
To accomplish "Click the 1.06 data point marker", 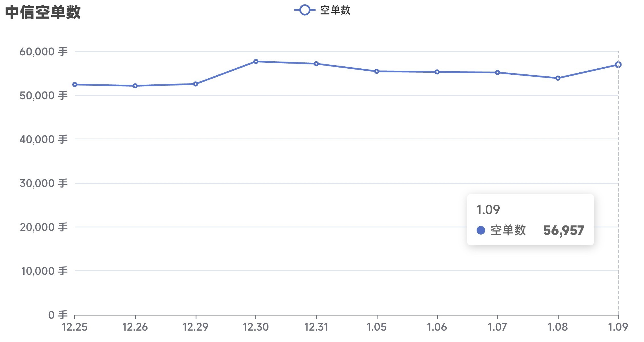I will [437, 72].
